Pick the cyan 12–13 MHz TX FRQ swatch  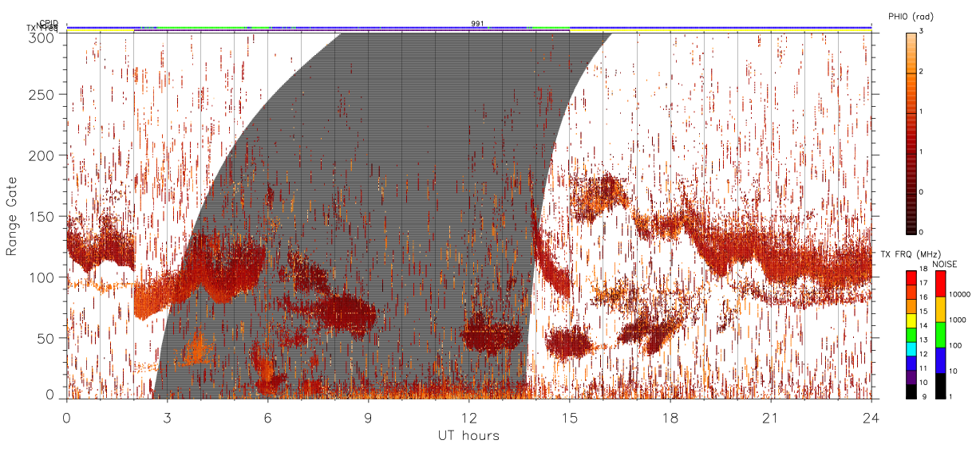pos(911,349)
